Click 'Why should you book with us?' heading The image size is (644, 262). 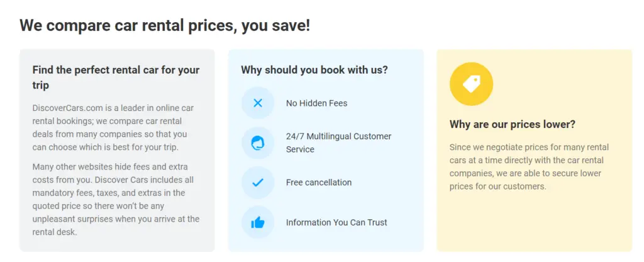[x=314, y=69]
